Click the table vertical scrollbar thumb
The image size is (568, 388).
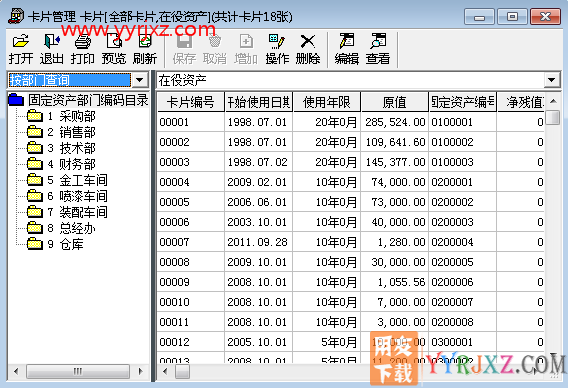point(553,117)
